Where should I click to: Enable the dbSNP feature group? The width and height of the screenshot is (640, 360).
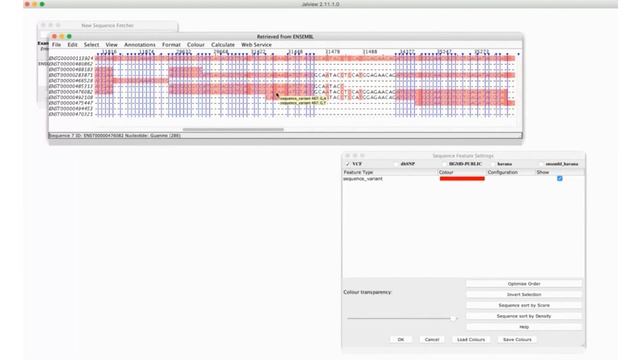(x=396, y=164)
